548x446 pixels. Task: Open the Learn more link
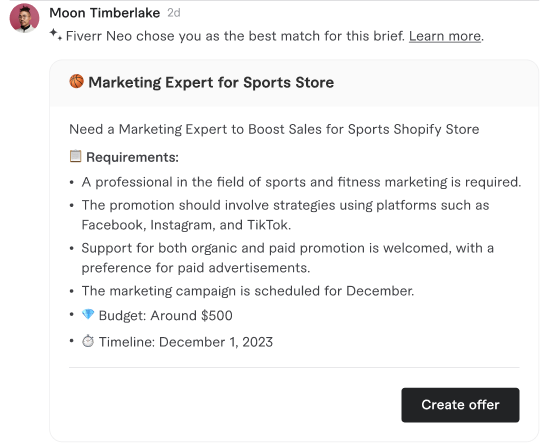click(445, 36)
